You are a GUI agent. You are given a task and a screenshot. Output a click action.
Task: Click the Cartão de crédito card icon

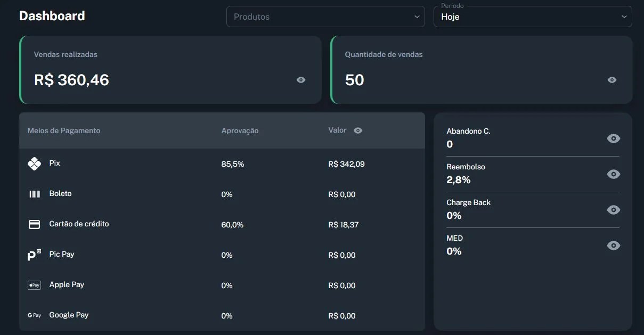click(x=34, y=225)
